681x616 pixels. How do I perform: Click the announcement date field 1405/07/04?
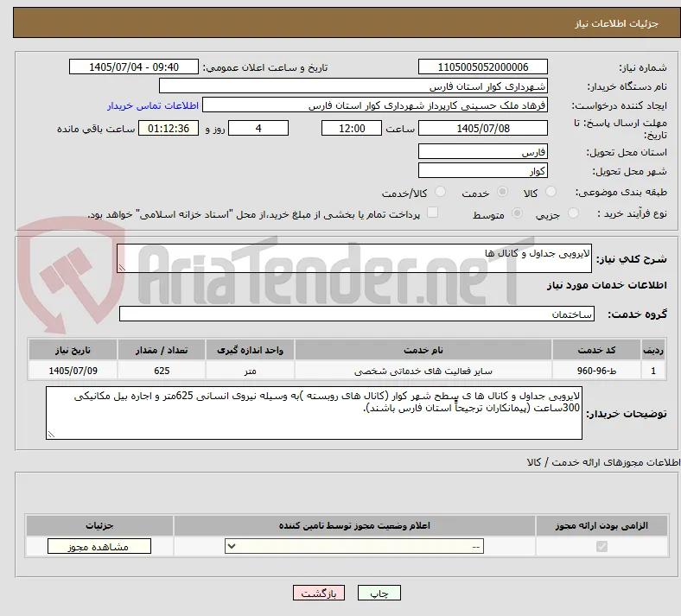(134, 67)
